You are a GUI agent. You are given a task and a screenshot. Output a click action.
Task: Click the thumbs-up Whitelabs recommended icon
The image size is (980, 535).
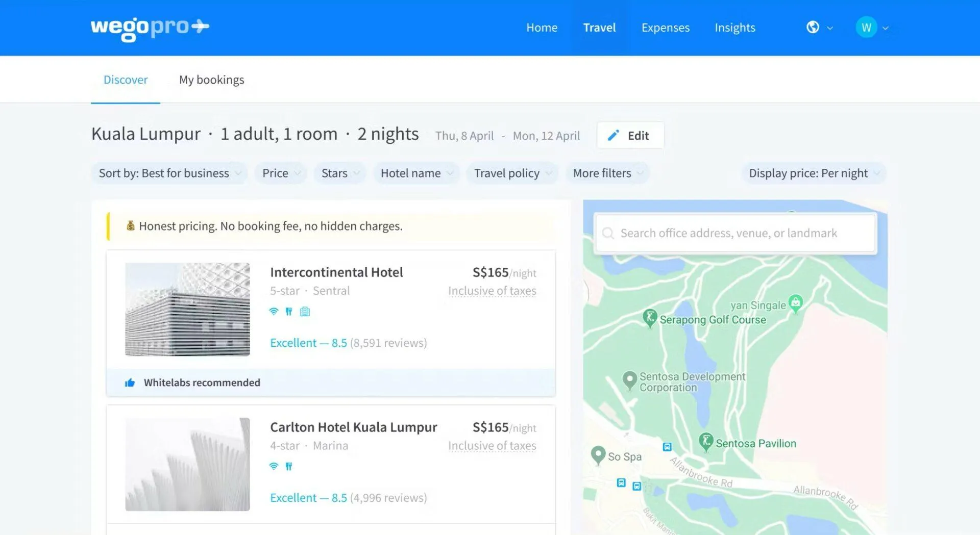tap(130, 383)
